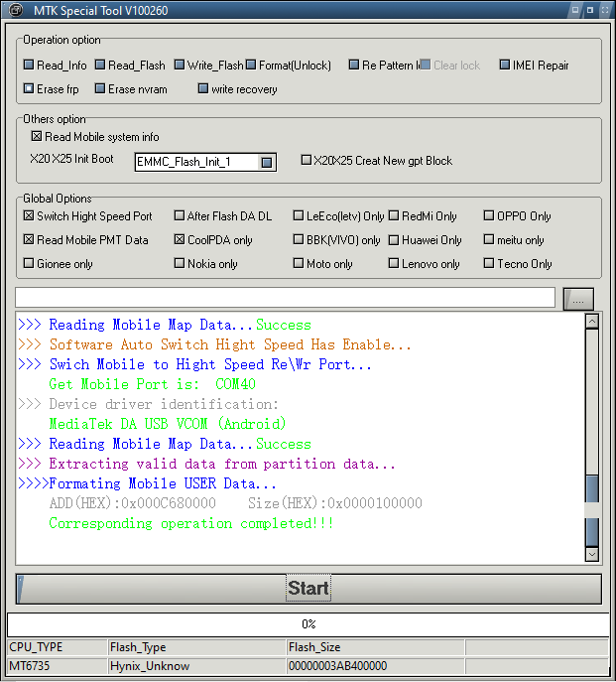The width and height of the screenshot is (616, 682).
Task: Click 'Device driver identification:' log line
Action: [149, 404]
